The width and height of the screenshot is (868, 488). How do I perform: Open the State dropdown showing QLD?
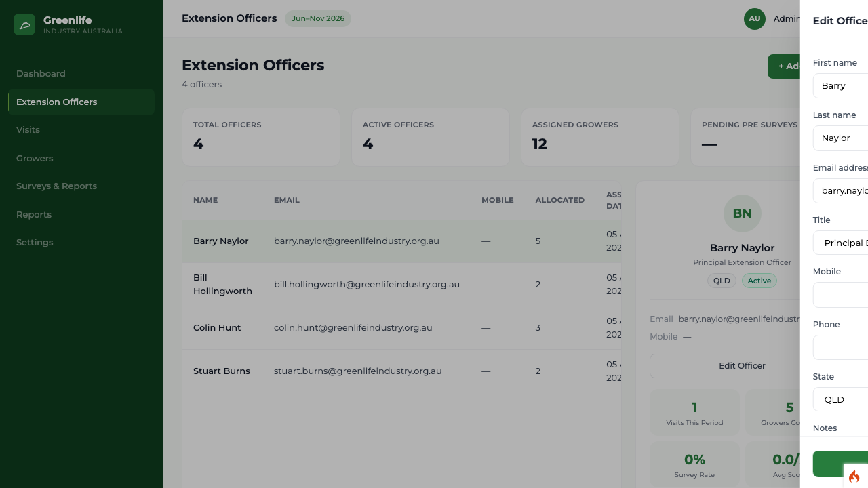(x=840, y=399)
